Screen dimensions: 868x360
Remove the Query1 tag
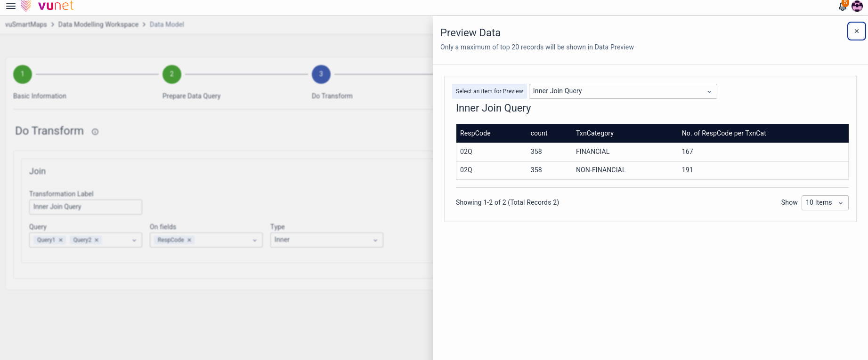click(x=61, y=240)
